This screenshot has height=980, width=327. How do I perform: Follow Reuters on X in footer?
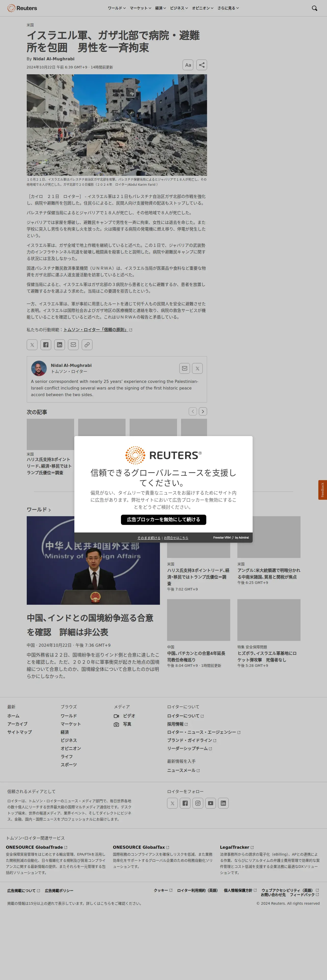tap(172, 803)
